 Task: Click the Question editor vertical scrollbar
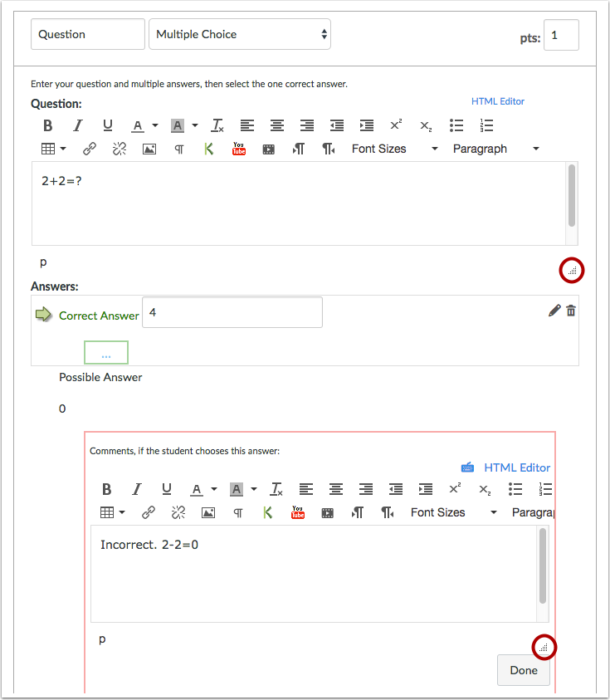(572, 195)
